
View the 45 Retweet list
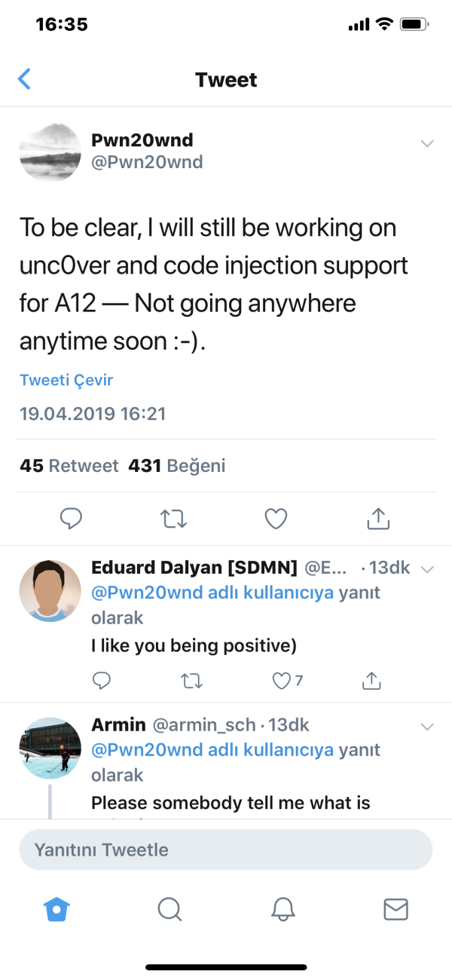click(69, 466)
